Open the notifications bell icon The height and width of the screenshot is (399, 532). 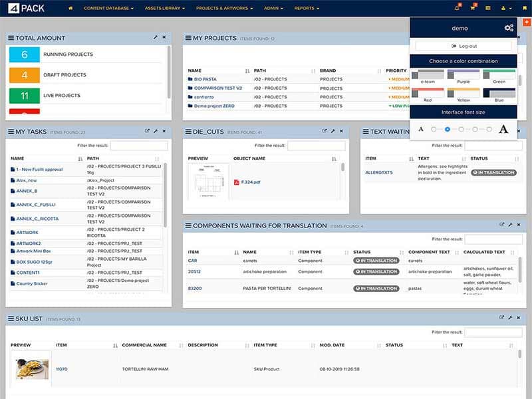coord(458,8)
